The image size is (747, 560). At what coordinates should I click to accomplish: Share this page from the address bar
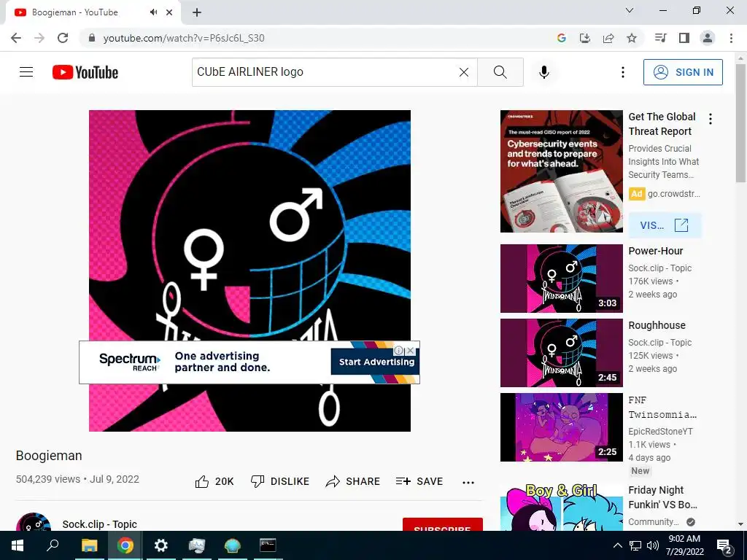coord(608,38)
